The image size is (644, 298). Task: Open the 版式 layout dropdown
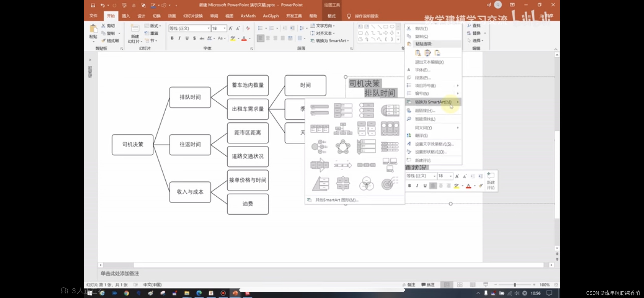coord(153,26)
